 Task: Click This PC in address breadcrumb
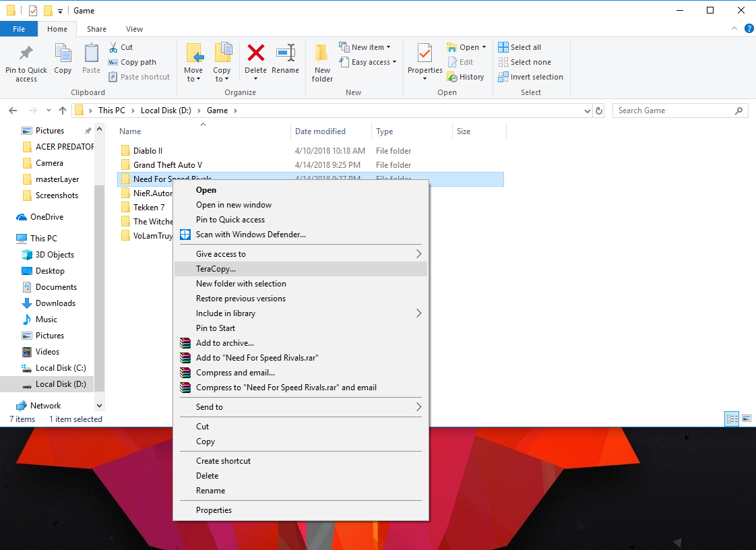(111, 111)
